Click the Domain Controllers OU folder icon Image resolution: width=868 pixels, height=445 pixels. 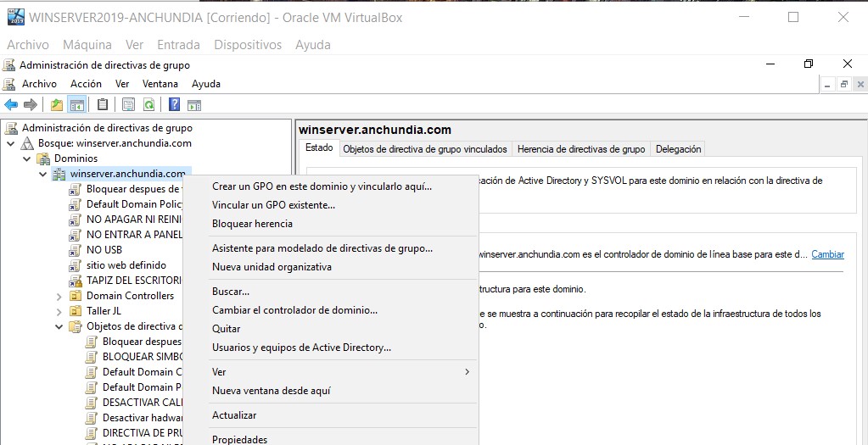[76, 296]
